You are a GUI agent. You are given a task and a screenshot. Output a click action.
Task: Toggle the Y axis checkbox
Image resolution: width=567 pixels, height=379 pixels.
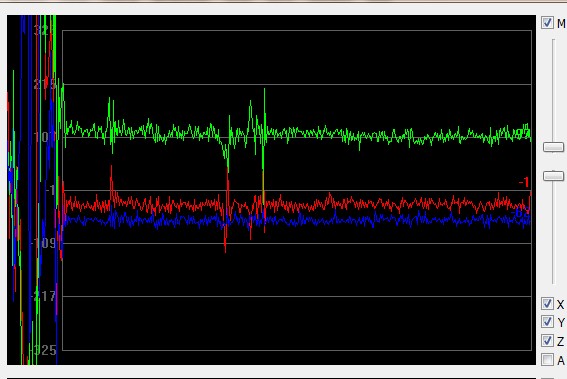(x=547, y=321)
